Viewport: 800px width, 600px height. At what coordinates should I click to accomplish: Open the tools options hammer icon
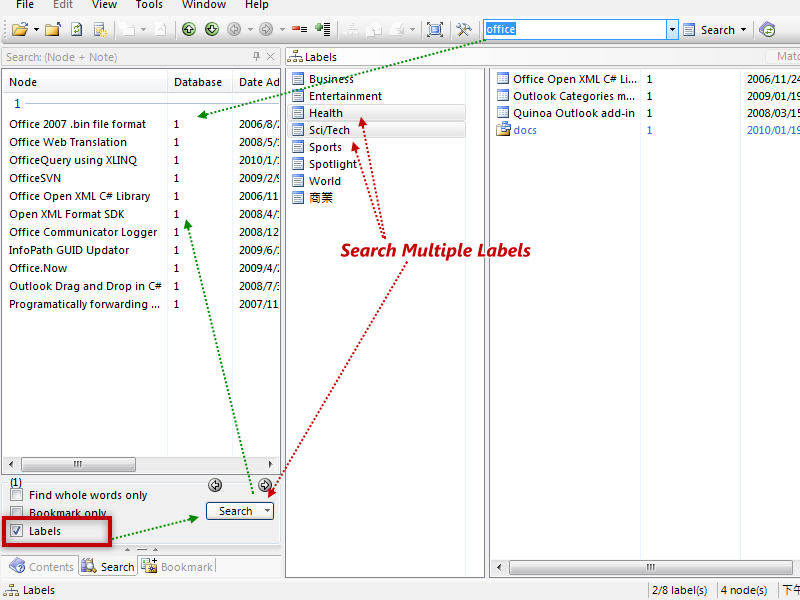pyautogui.click(x=464, y=30)
